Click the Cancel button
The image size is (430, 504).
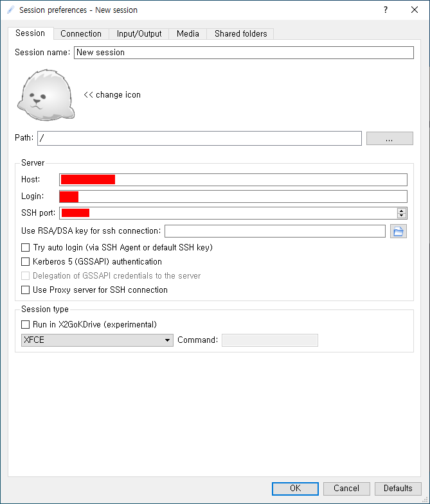pyautogui.click(x=346, y=489)
